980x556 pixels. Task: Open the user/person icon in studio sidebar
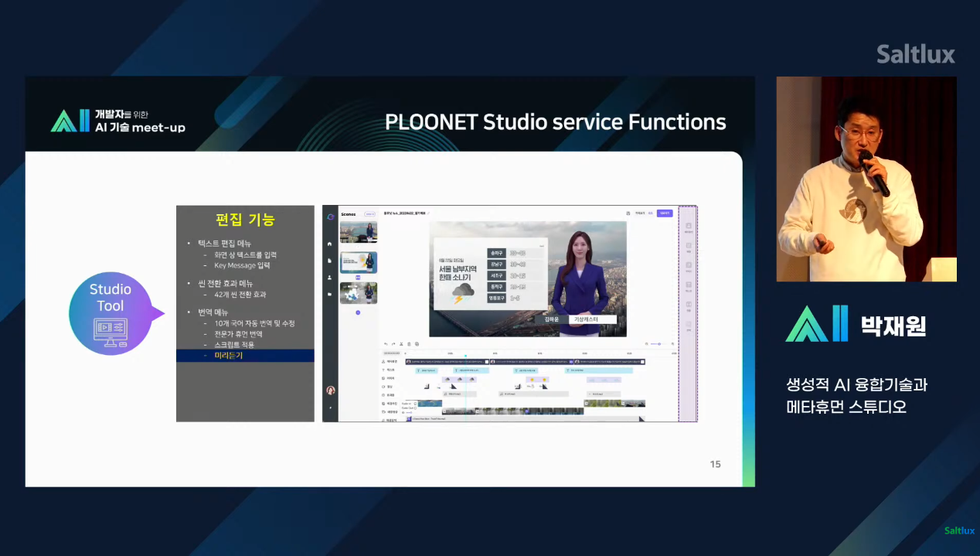330,277
